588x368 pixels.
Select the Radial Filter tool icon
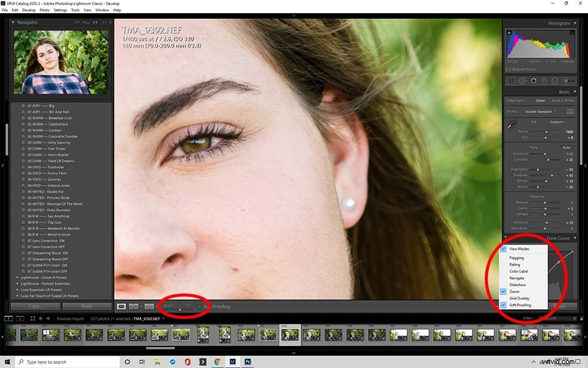pyautogui.click(x=555, y=80)
